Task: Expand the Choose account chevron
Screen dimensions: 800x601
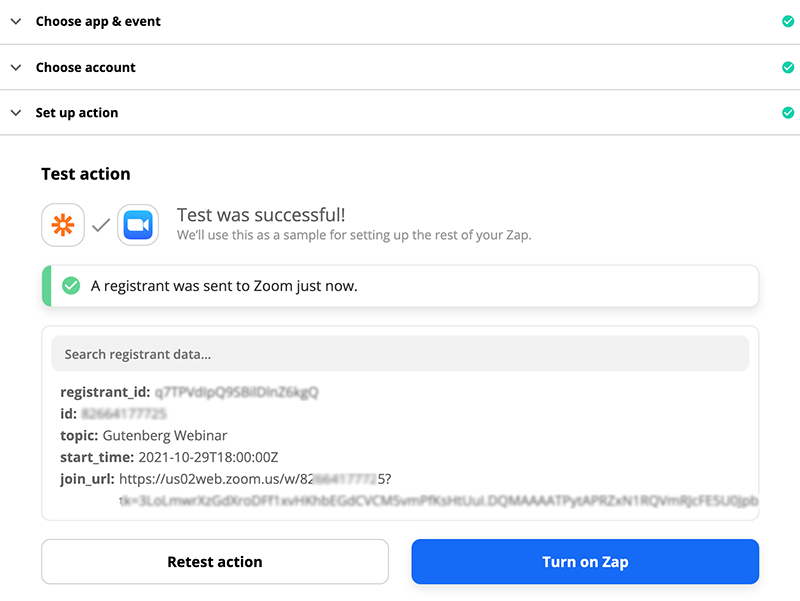Action: point(16,67)
